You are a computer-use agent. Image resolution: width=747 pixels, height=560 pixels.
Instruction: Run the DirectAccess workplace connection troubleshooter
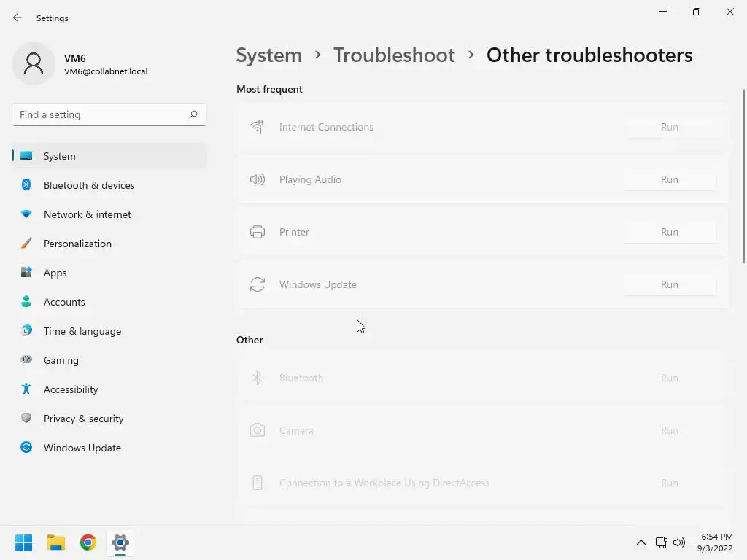[x=670, y=483]
